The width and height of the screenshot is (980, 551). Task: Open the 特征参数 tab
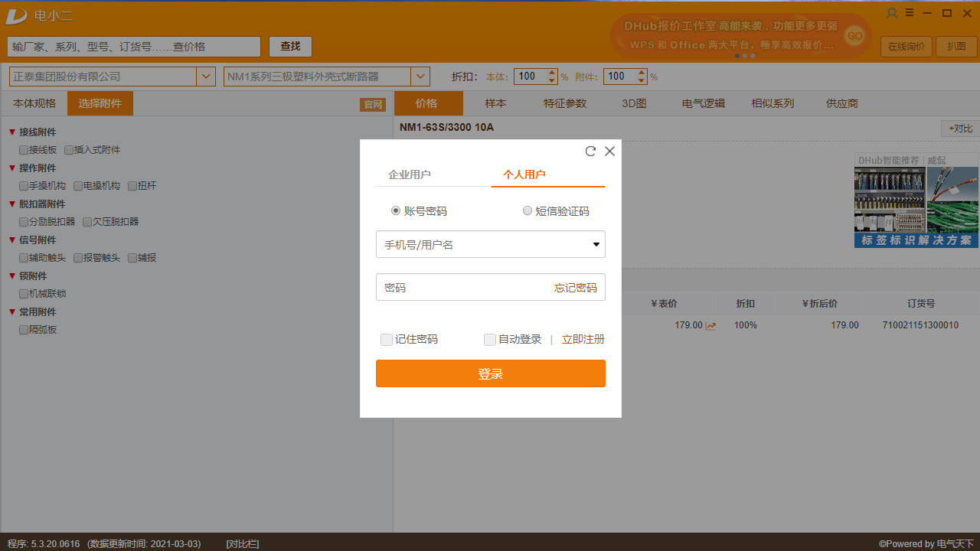click(564, 103)
